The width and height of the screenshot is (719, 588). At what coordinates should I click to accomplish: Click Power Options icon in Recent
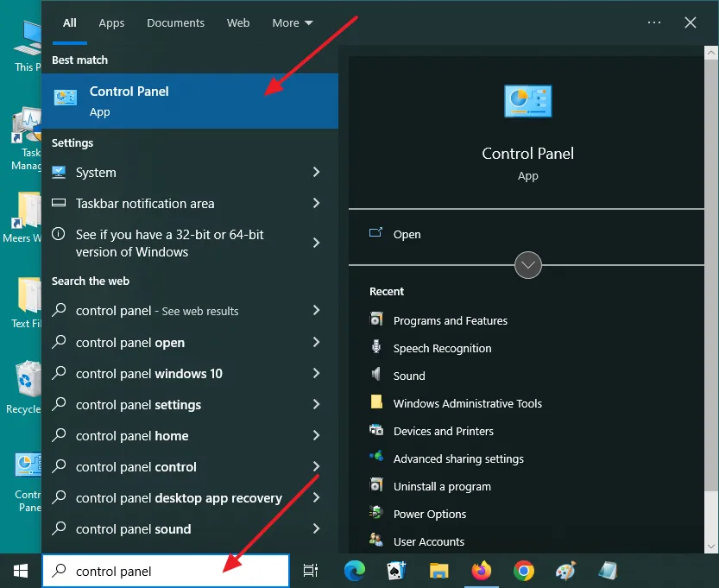pos(376,512)
